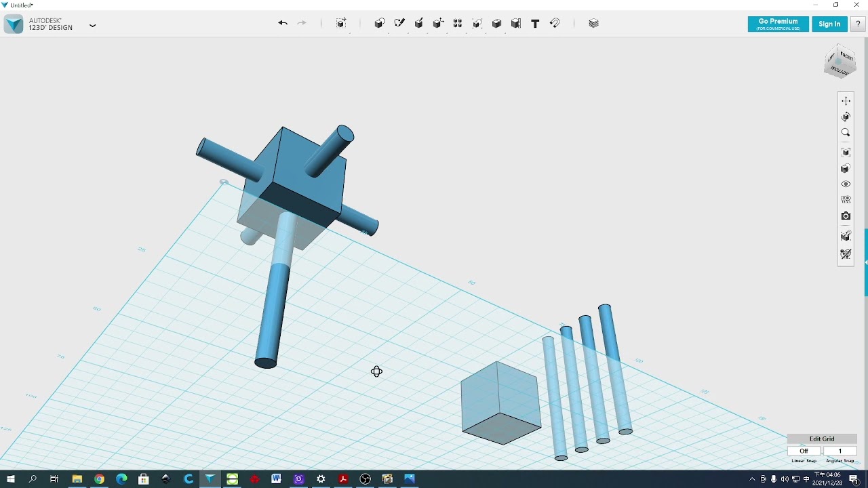Viewport: 868px width, 488px height.
Task: Expand the blue side panel handle
Action: coord(865,262)
